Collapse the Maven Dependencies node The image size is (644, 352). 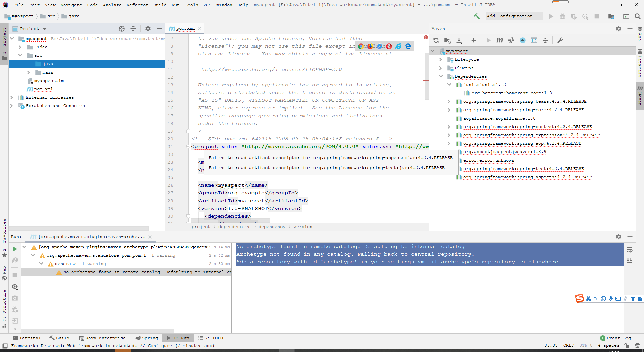point(441,76)
